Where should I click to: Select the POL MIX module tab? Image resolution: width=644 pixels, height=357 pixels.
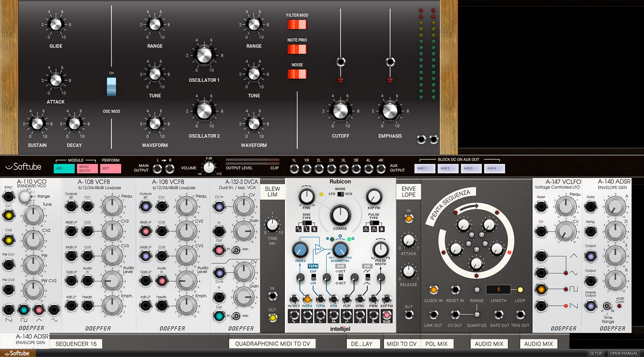coord(436,344)
